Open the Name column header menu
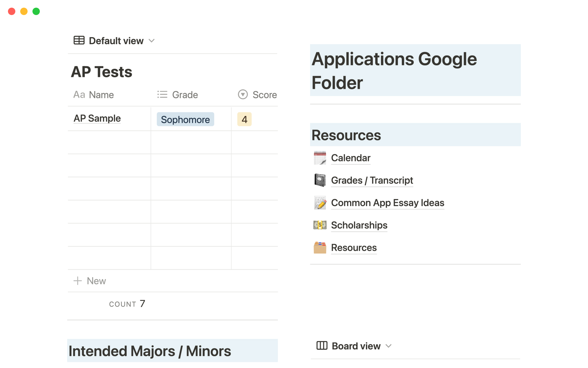The image size is (588, 368). [94, 95]
